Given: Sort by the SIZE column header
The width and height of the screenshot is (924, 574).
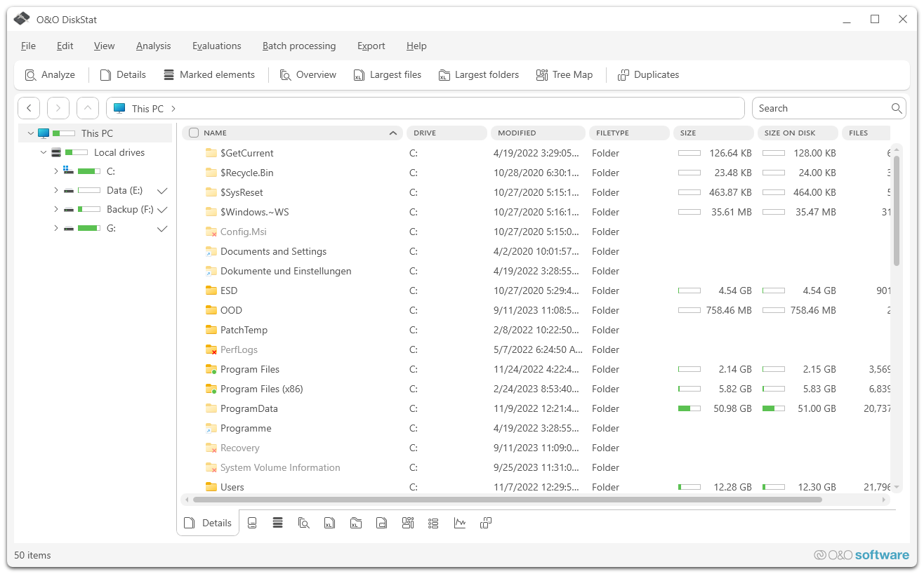Looking at the screenshot, I should click(713, 133).
